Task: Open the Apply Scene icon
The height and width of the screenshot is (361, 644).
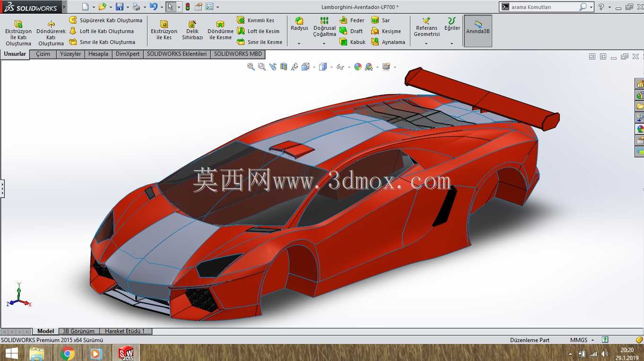Action: (x=369, y=67)
